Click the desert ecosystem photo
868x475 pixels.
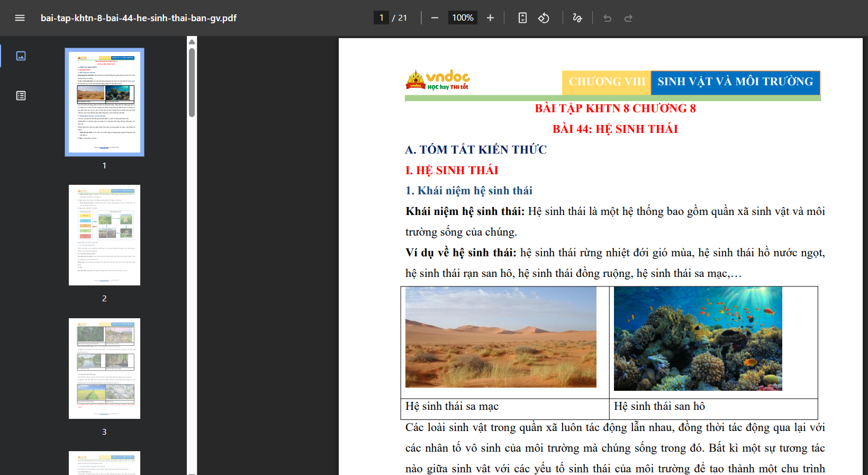501,337
